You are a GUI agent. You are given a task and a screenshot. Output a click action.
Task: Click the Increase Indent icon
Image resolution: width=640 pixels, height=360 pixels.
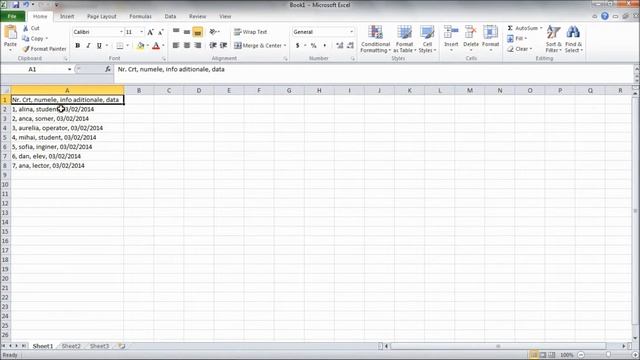point(223,45)
